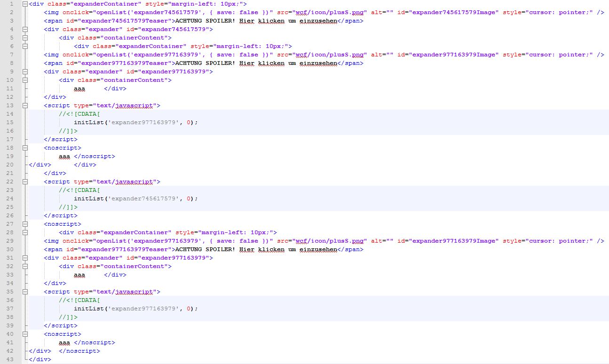This screenshot has height=364, width=609.
Task: Collapse the noscript fold on line 27
Action: coord(24,224)
